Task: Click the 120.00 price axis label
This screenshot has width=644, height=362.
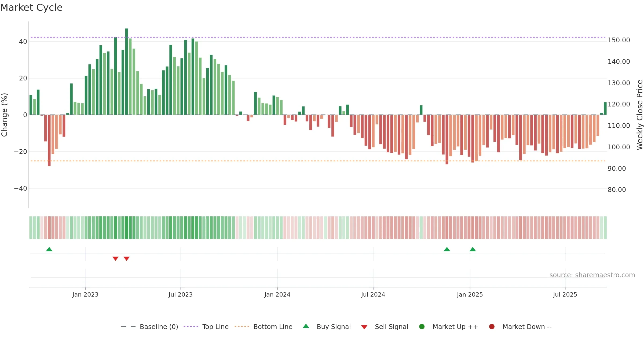Action: 619,104
